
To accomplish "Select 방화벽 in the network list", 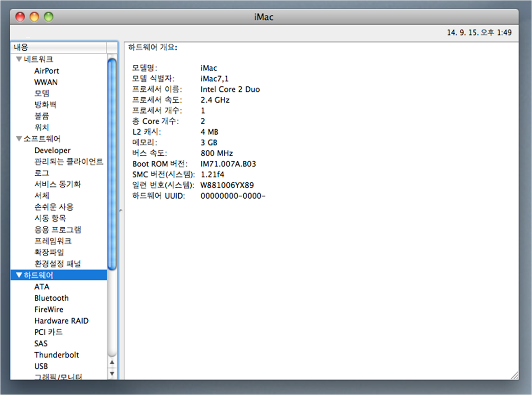I will click(45, 105).
